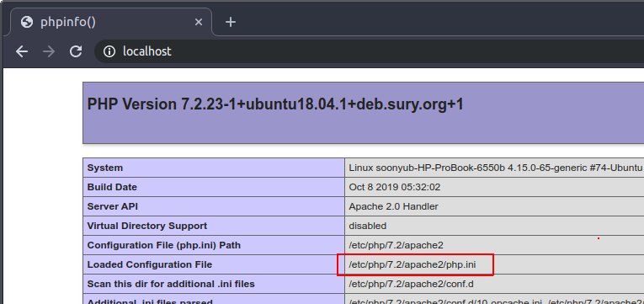Click the Apache 2.0 Handler value
This screenshot has height=304, width=644.
tap(393, 206)
